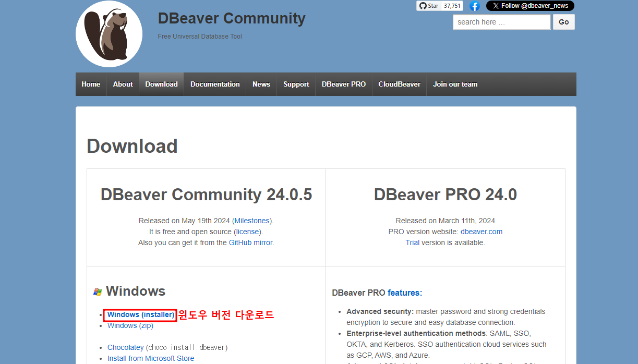Image resolution: width=638 pixels, height=364 pixels.
Task: Open the DBeaver PRO menu item
Action: tap(344, 84)
